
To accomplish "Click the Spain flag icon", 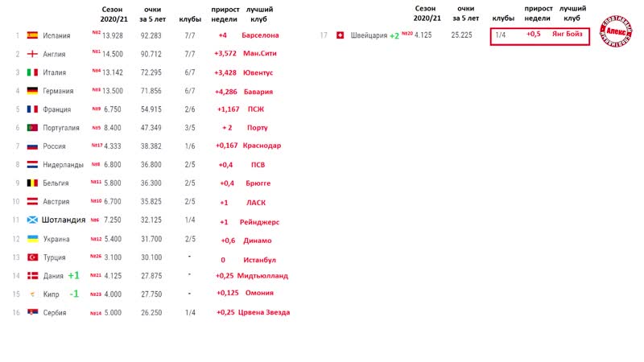I will (x=33, y=35).
